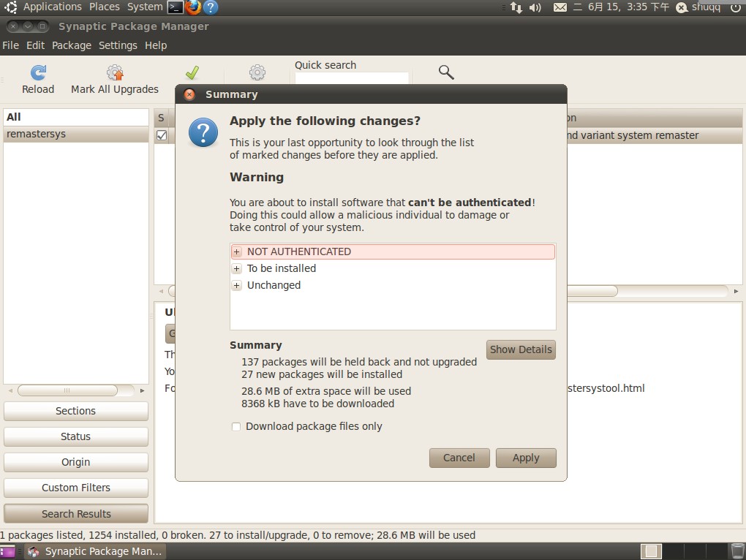Expand the NOT AUTHENTICATED section
Screen dimensions: 746x560
point(237,251)
